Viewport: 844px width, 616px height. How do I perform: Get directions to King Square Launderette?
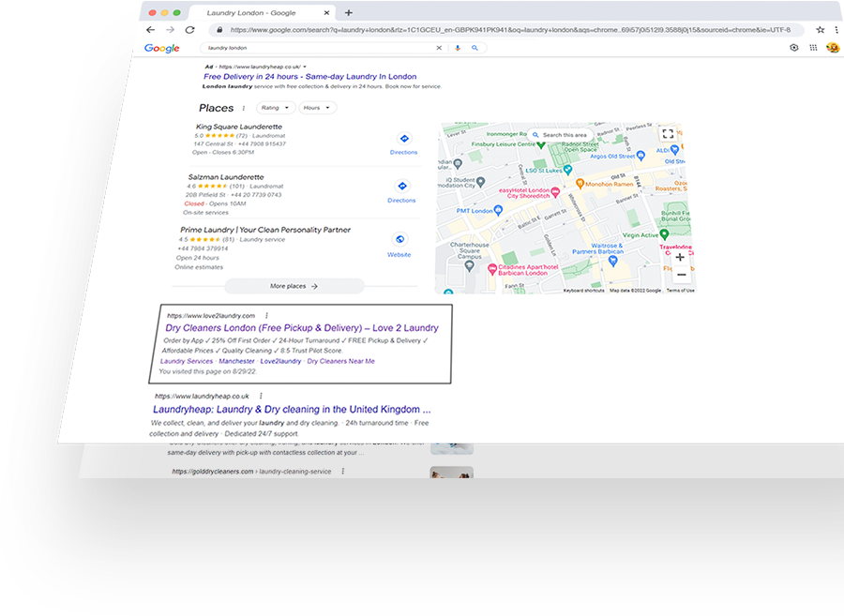coord(403,143)
